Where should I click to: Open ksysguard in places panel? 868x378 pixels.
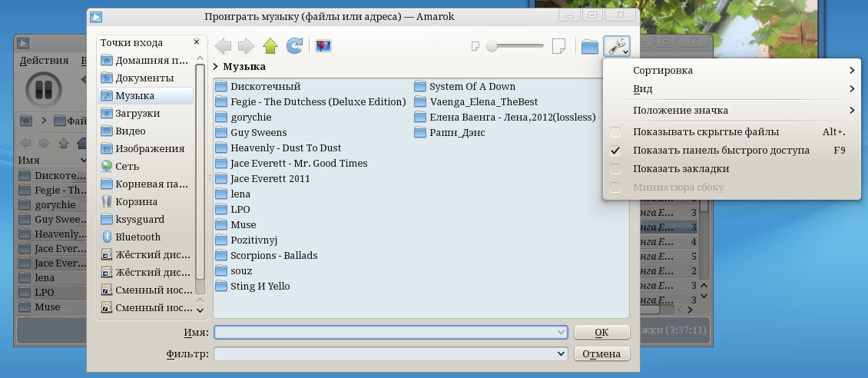[x=146, y=219]
